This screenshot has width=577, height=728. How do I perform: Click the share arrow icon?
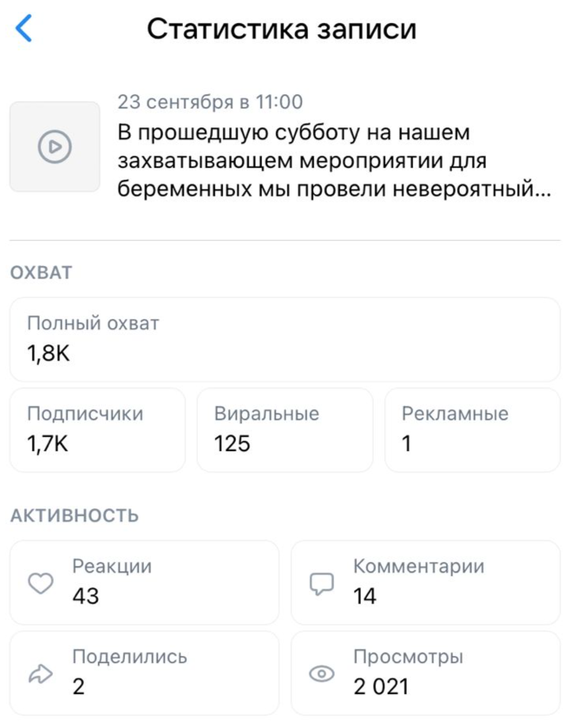pyautogui.click(x=40, y=673)
